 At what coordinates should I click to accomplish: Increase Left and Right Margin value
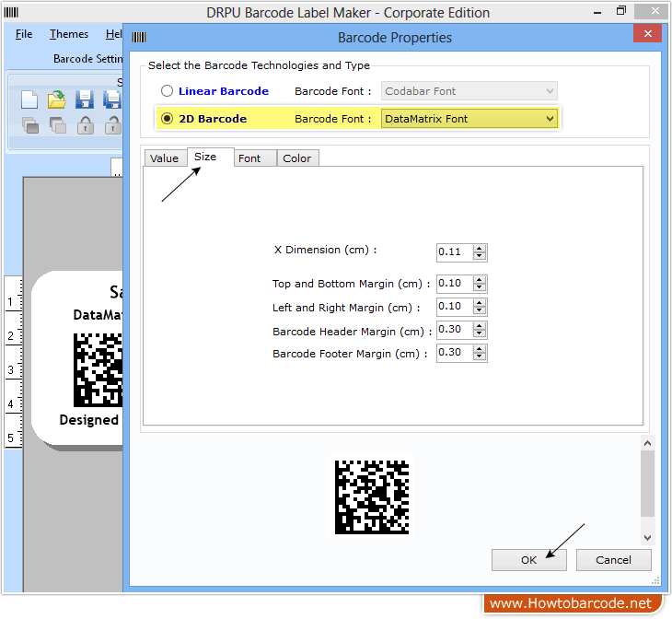pyautogui.click(x=480, y=303)
